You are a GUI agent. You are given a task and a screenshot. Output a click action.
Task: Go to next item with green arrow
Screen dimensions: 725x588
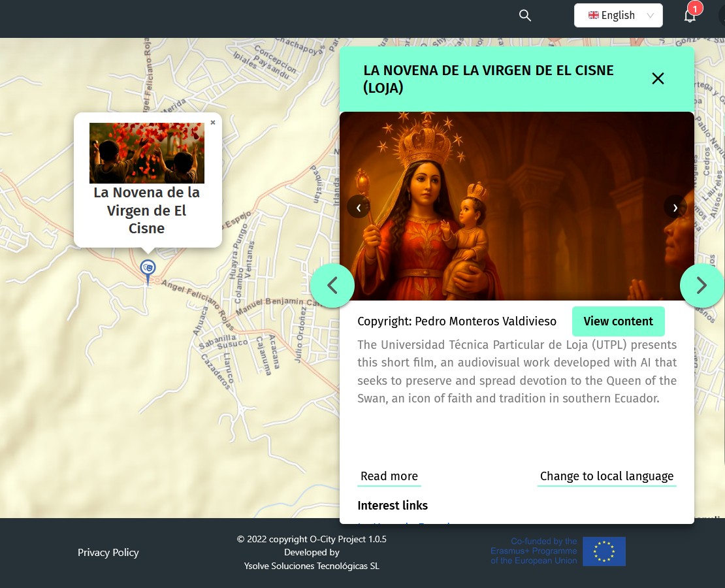click(x=701, y=286)
